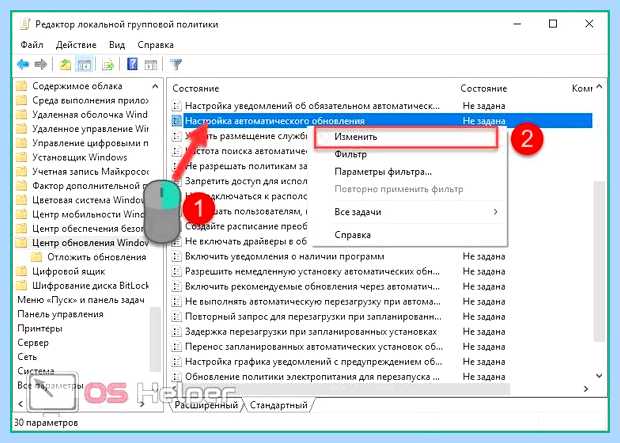Select Настройка автоматического обновления policy
620x443 pixels.
pos(275,121)
